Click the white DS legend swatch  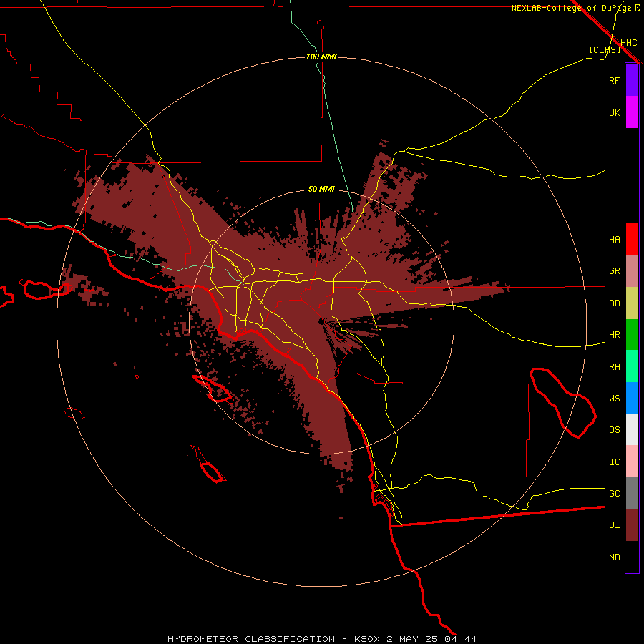click(632, 429)
